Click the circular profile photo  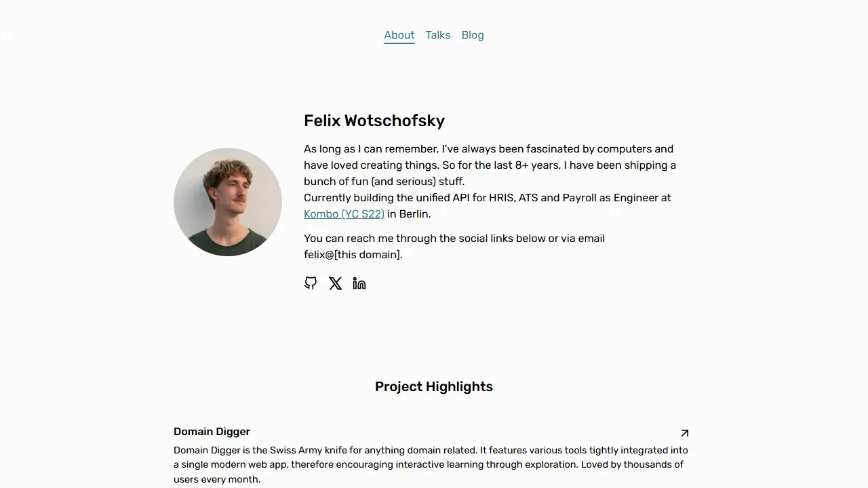(x=228, y=202)
